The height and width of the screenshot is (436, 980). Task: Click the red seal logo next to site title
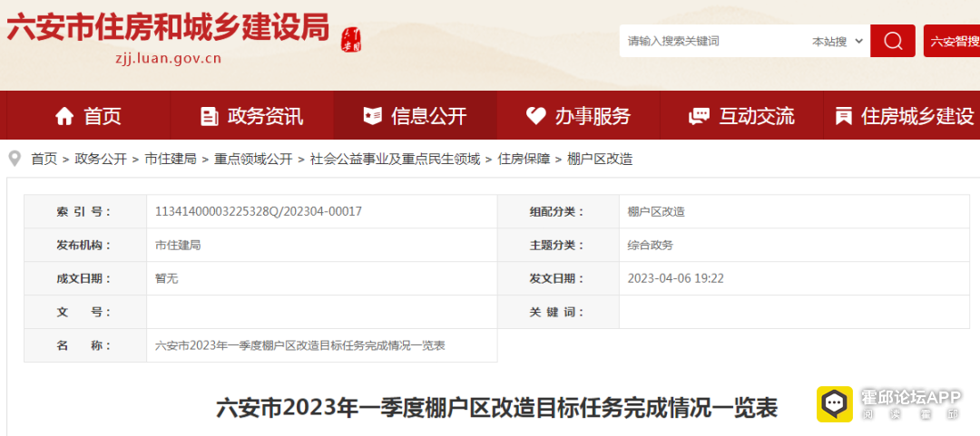[x=352, y=40]
